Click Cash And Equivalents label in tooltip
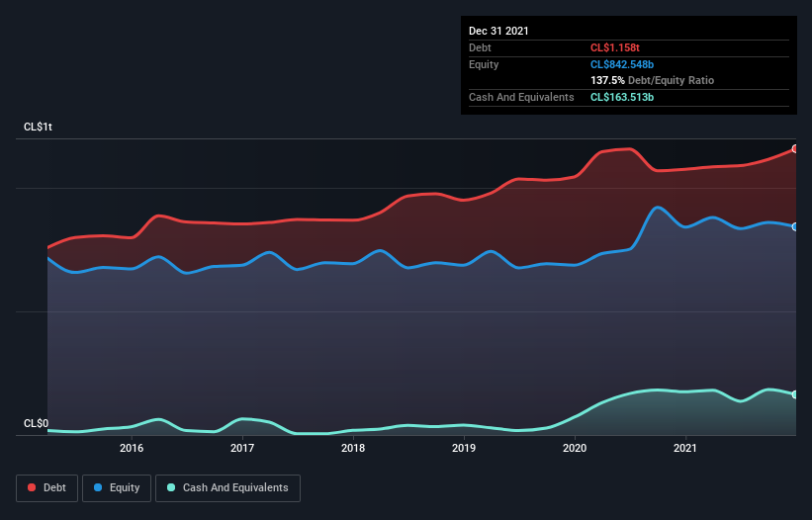812x520 pixels. (521, 97)
